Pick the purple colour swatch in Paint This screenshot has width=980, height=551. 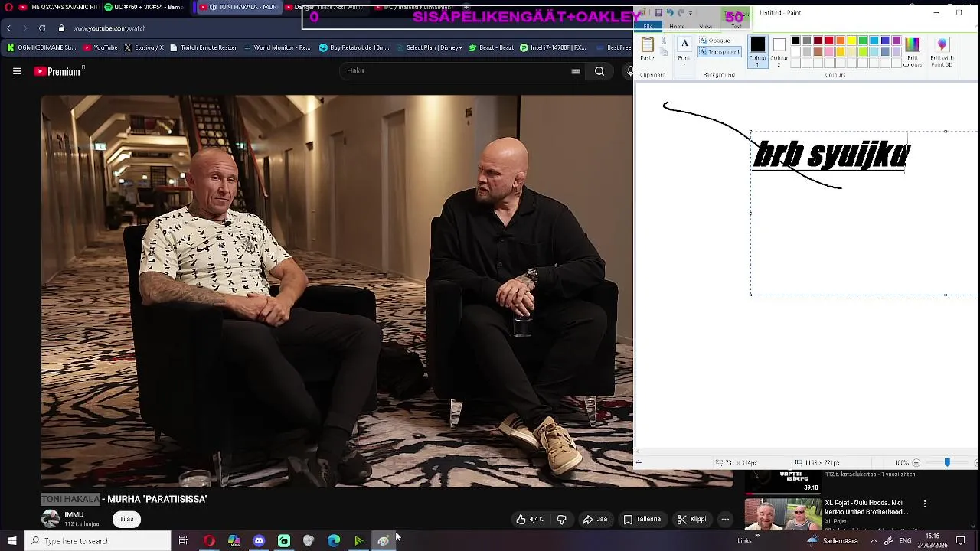(897, 41)
